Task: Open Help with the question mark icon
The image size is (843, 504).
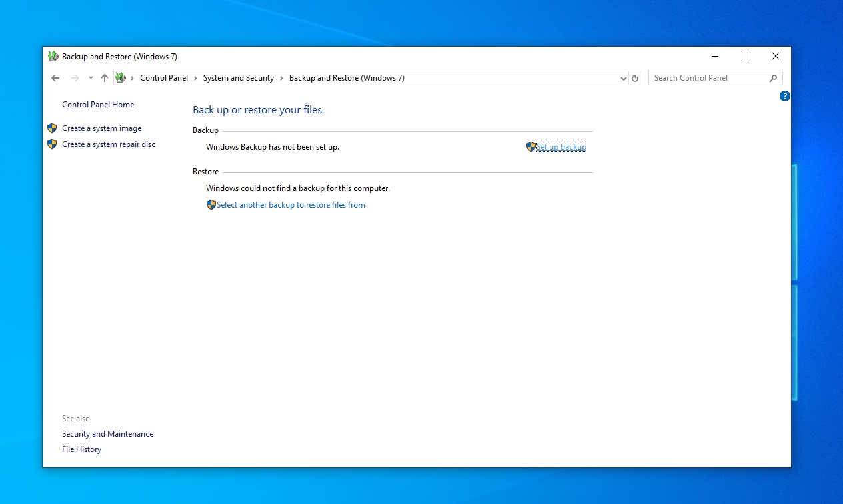Action: (x=784, y=96)
